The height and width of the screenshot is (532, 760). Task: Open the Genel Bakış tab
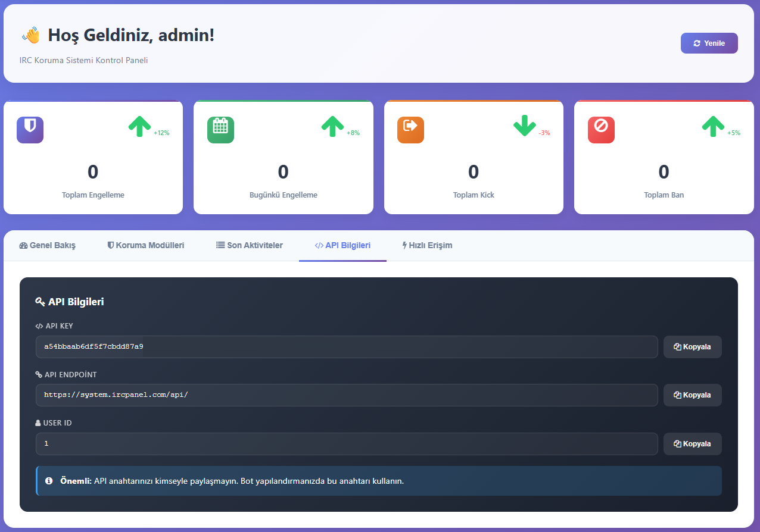coord(48,245)
